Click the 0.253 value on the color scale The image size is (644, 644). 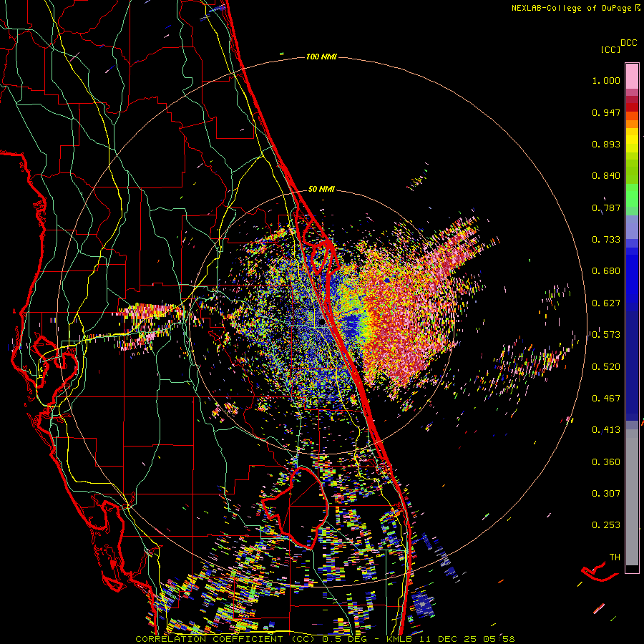click(x=606, y=525)
